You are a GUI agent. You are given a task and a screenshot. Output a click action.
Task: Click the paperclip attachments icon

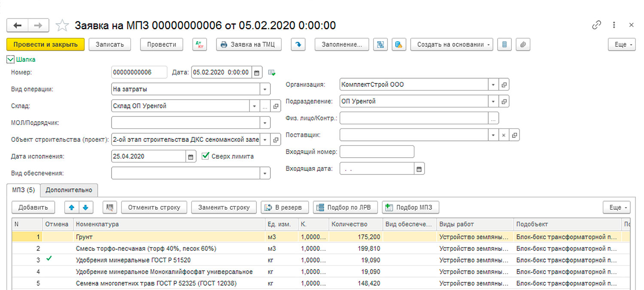pyautogui.click(x=523, y=45)
